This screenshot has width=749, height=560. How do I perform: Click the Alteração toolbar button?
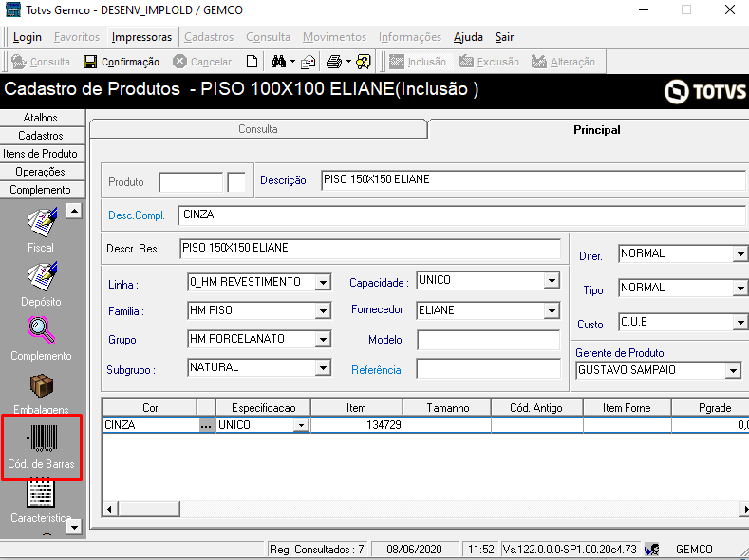pyautogui.click(x=563, y=62)
